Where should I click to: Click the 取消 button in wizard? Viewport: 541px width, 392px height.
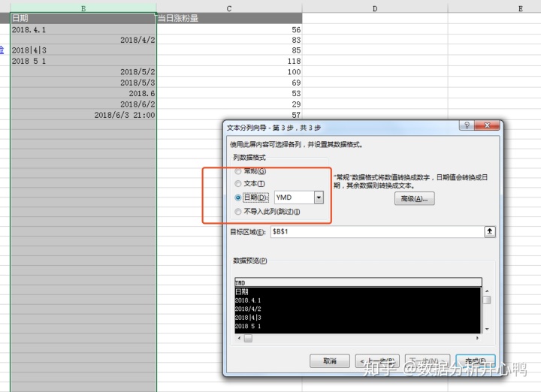pyautogui.click(x=330, y=361)
